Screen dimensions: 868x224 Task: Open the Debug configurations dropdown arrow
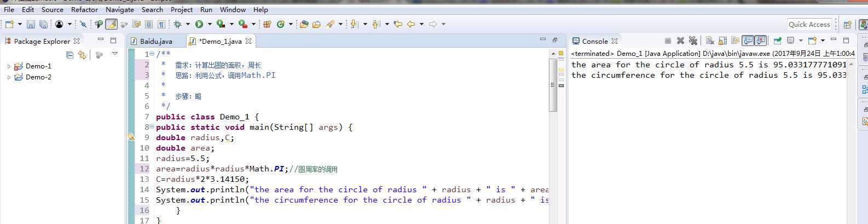pyautogui.click(x=188, y=24)
